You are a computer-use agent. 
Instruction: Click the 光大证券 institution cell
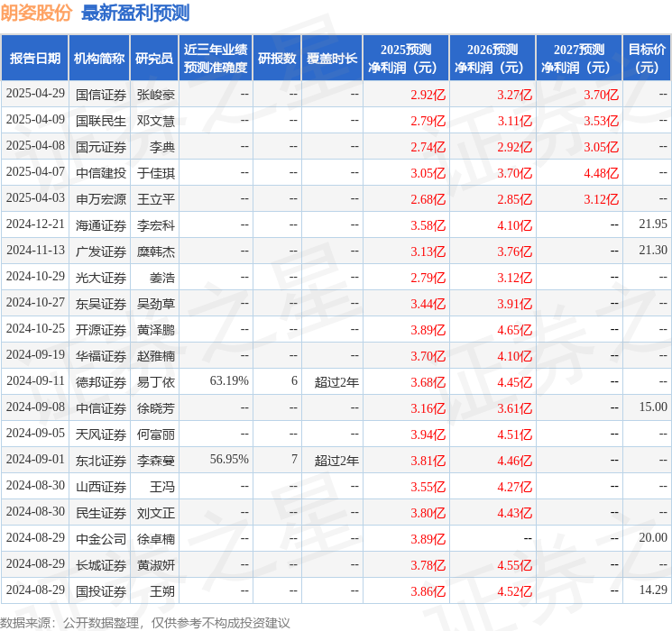pyautogui.click(x=101, y=278)
